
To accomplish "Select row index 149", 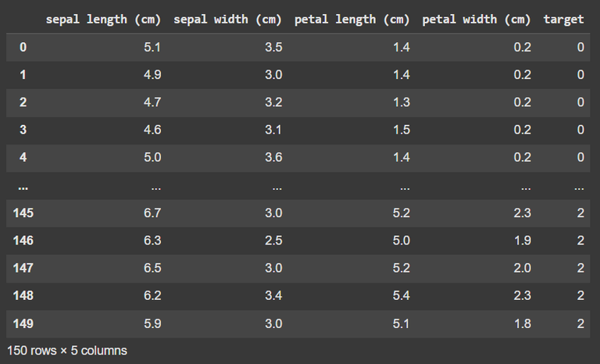I will coord(23,324).
